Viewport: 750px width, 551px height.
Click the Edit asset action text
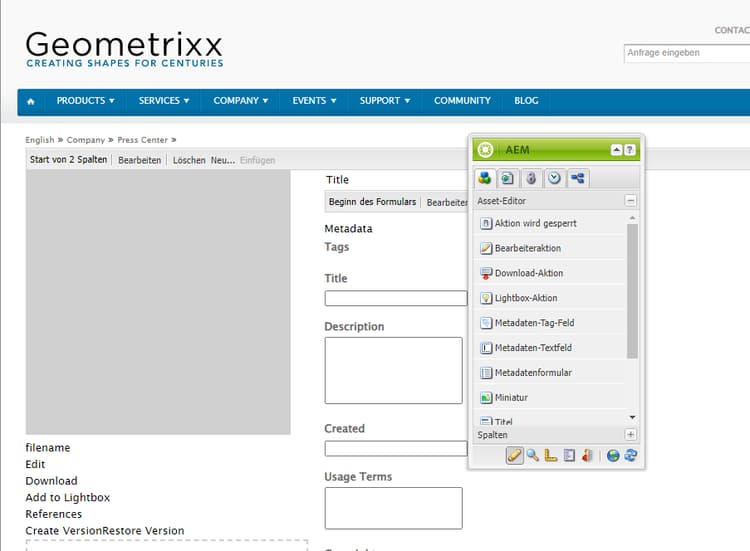35,464
